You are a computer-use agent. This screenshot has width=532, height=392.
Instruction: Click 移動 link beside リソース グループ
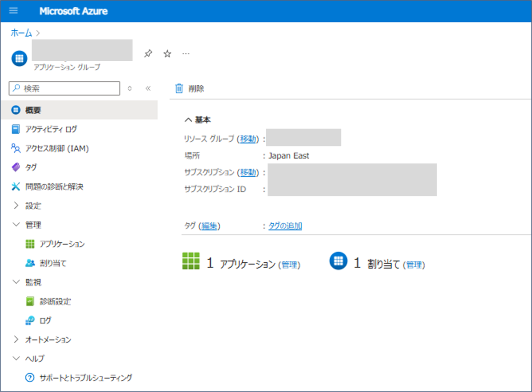tap(247, 139)
